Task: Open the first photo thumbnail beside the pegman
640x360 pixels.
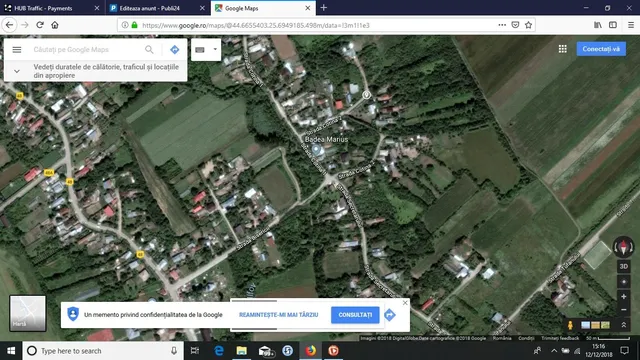Action: pos(585,325)
